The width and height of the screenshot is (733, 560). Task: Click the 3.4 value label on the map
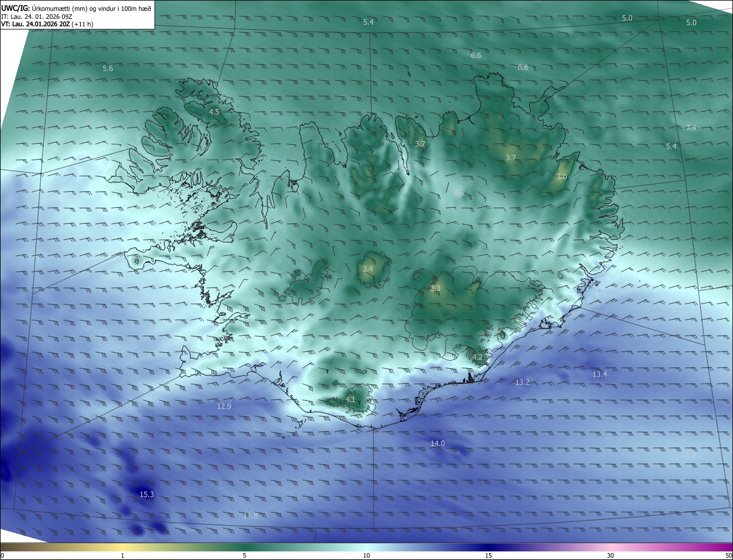[368, 269]
